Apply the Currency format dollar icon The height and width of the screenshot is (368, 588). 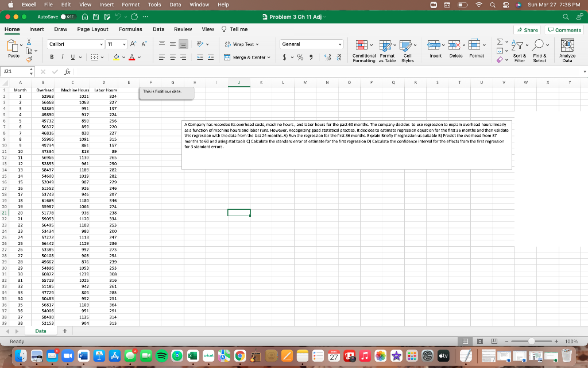tap(284, 57)
